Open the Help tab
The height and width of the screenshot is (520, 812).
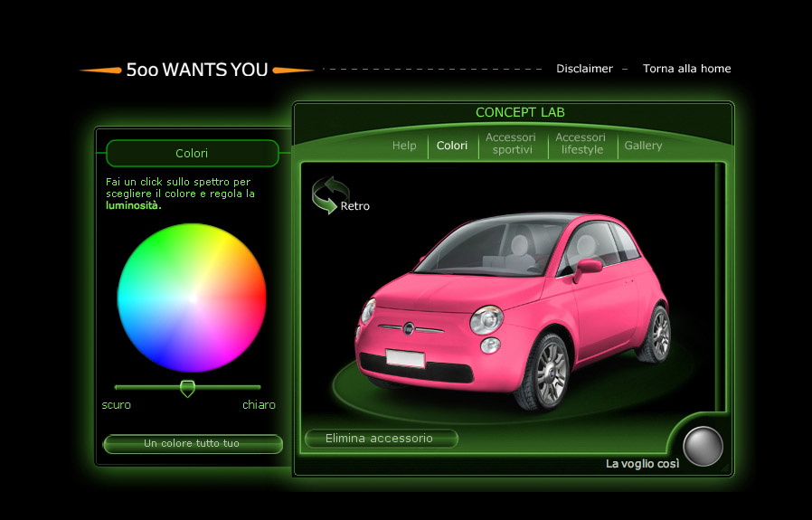[x=404, y=146]
